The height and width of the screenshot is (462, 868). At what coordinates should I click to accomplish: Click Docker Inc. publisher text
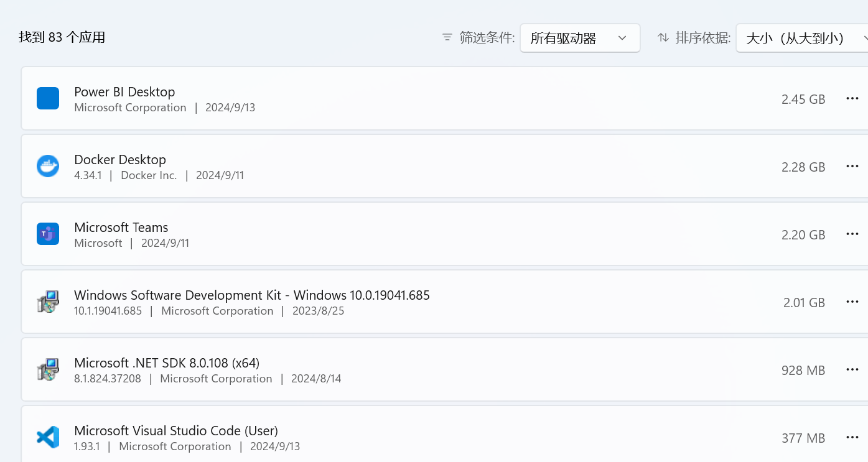point(149,175)
